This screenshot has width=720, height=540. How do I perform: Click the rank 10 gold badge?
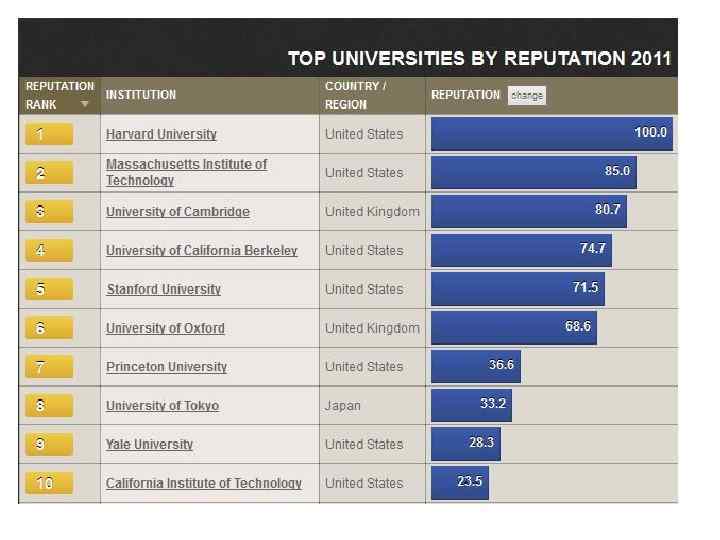click(47, 483)
